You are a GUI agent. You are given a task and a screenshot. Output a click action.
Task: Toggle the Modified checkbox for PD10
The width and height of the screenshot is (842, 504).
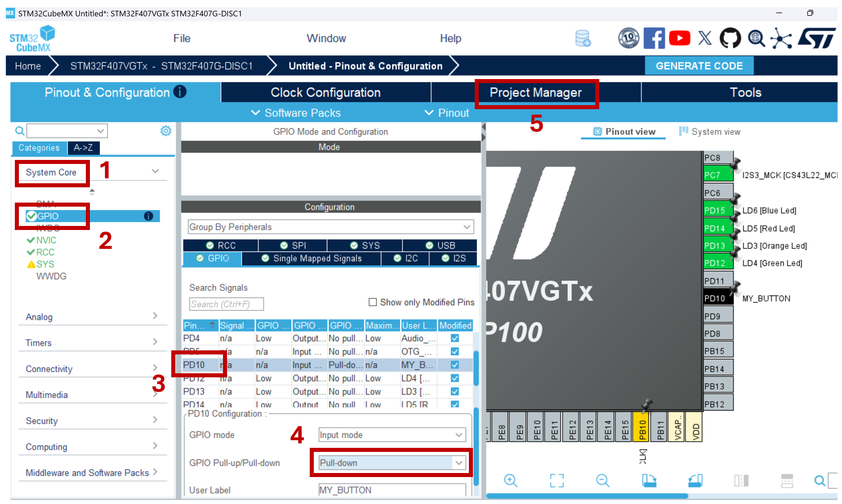click(455, 365)
